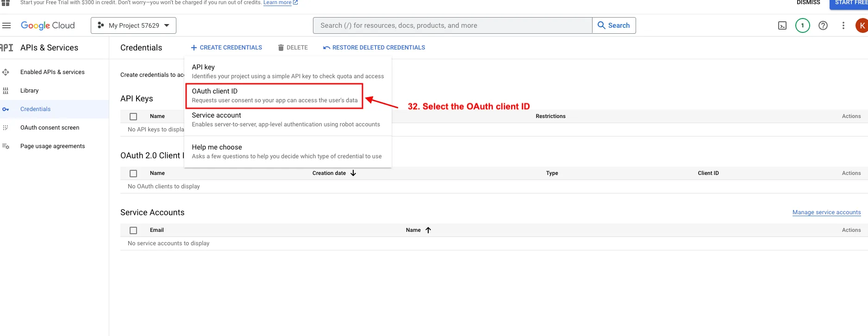Image resolution: width=868 pixels, height=336 pixels.
Task: Open the My Project 57629 project selector
Action: coord(133,25)
